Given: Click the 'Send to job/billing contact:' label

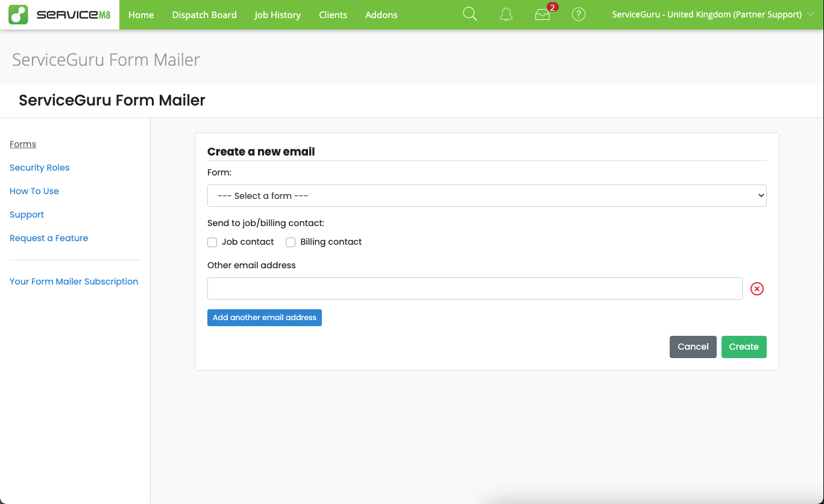Looking at the screenshot, I should 266,223.
